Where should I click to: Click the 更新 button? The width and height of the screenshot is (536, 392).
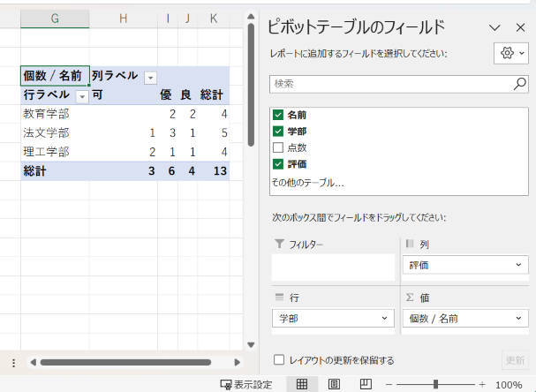click(515, 360)
